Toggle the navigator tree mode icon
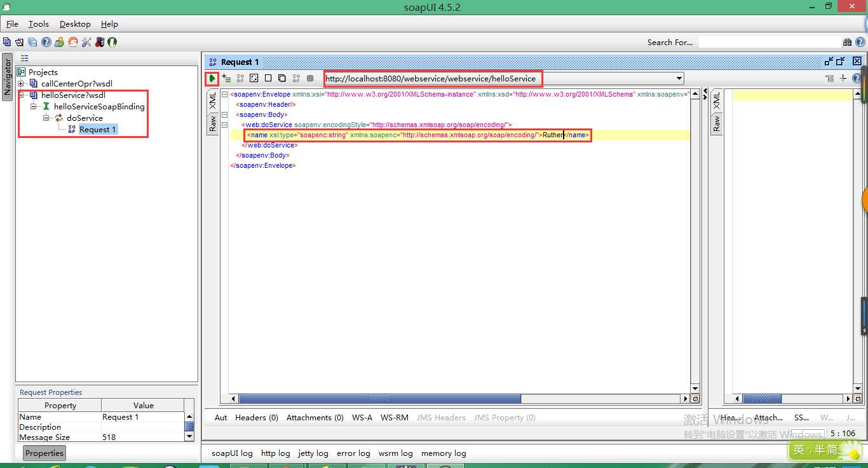 coord(24,59)
